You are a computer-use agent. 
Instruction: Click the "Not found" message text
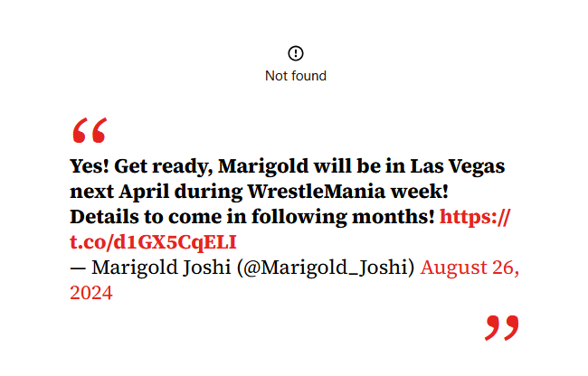[x=295, y=76]
